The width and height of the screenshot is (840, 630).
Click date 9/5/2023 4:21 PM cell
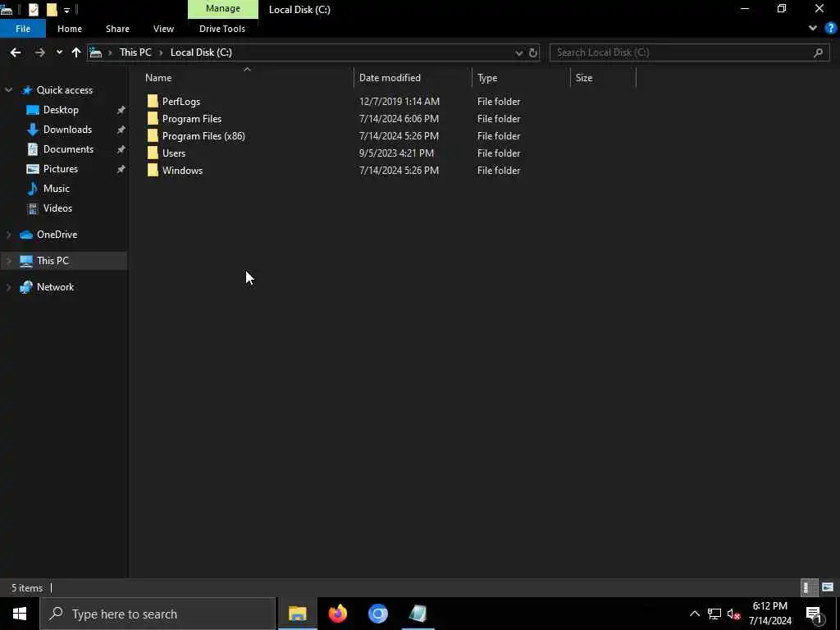(396, 153)
